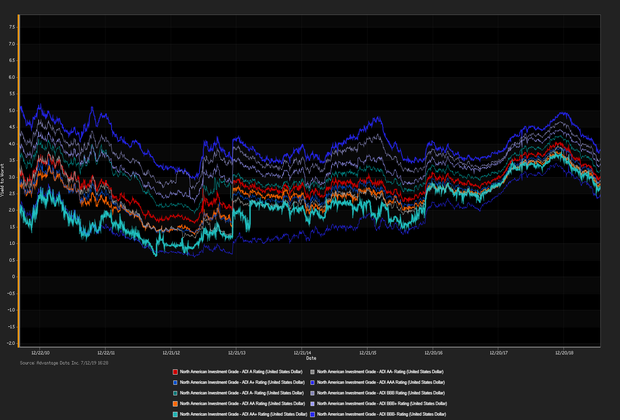Click the ADI BBB Rating legend swatch
Viewport: 620px width, 420px height.
(x=312, y=394)
